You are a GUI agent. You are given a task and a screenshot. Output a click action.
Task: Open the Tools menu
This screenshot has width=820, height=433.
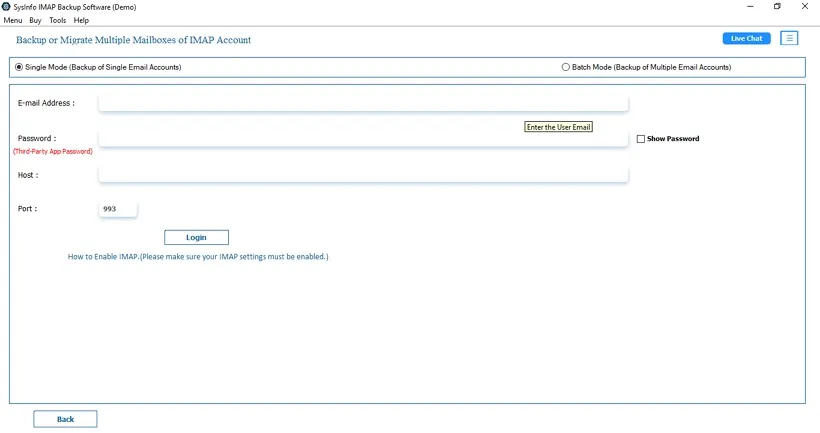pos(58,20)
